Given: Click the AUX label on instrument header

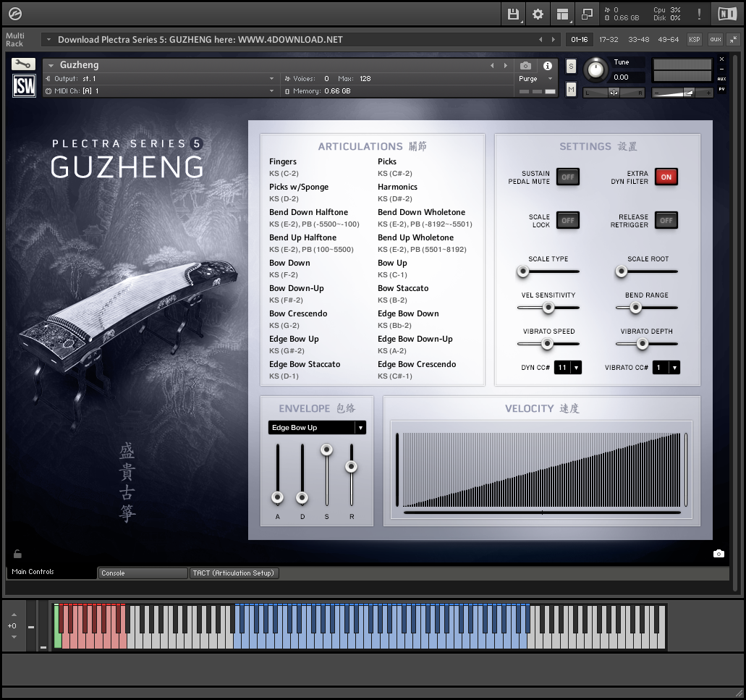Looking at the screenshot, I should [x=721, y=79].
